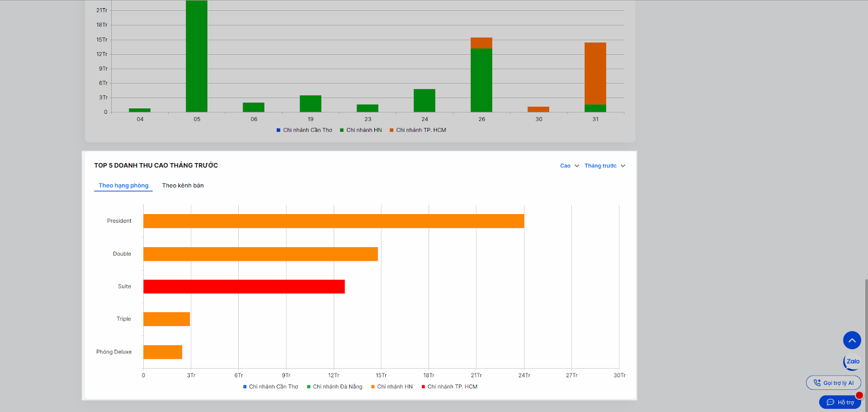Screen dimensions: 868x412
Task: Click the 19 day label under column chart
Action: pyautogui.click(x=310, y=119)
